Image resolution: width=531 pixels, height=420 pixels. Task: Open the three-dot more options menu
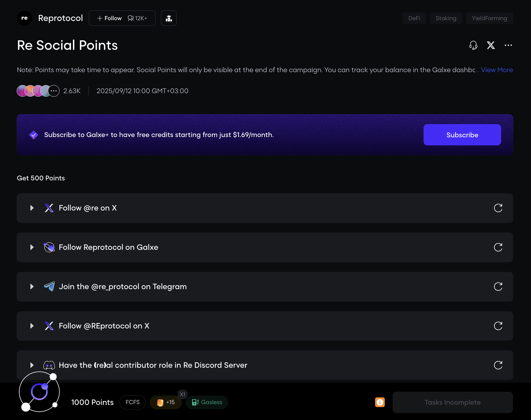508,45
